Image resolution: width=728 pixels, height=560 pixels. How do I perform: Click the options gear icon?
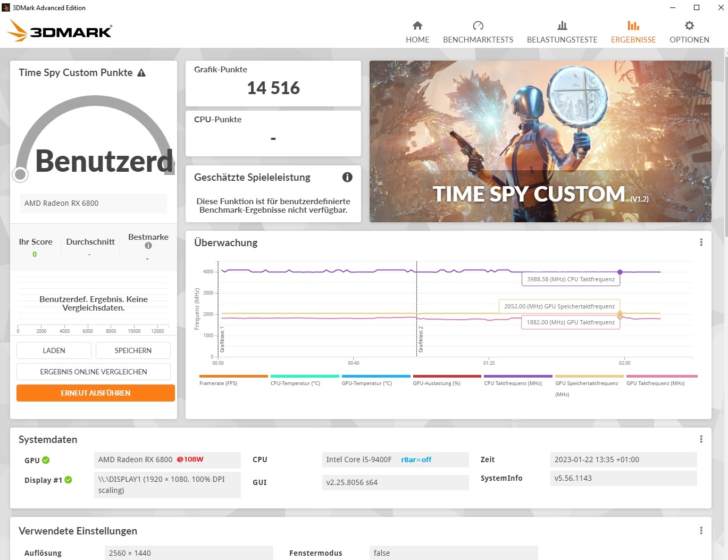[x=689, y=26]
